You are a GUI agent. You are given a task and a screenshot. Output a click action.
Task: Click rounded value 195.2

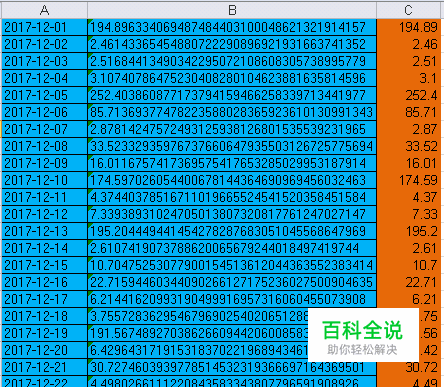(x=408, y=231)
